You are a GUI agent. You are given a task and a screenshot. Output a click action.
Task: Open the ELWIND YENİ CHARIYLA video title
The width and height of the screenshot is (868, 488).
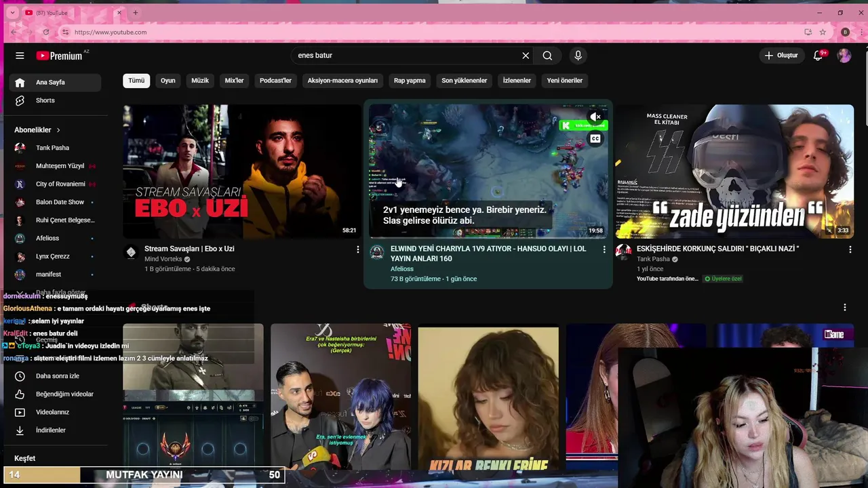[x=488, y=253]
